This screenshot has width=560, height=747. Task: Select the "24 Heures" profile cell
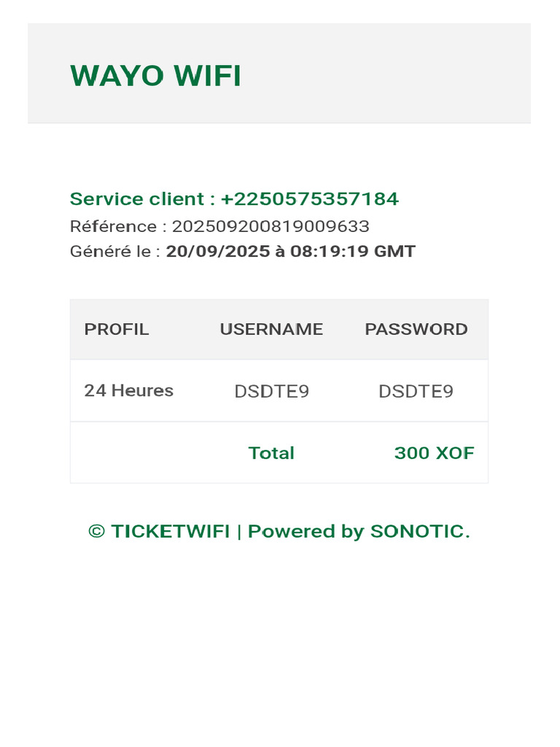(129, 390)
